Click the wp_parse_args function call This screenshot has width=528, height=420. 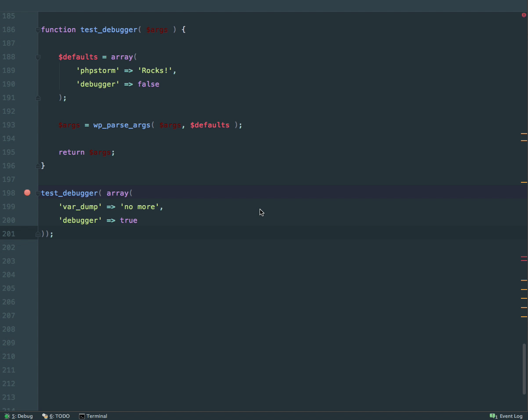coord(122,125)
